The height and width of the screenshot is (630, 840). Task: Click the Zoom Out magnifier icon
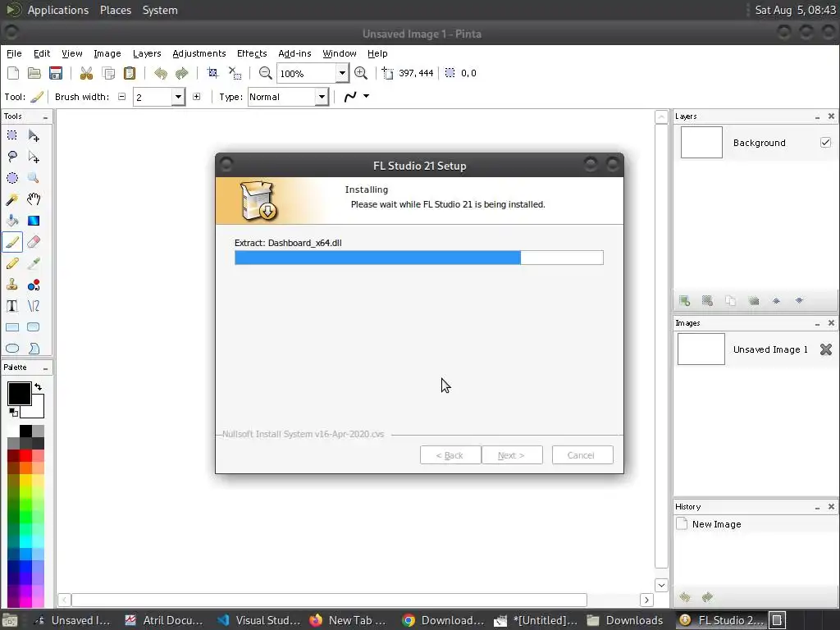(265, 73)
